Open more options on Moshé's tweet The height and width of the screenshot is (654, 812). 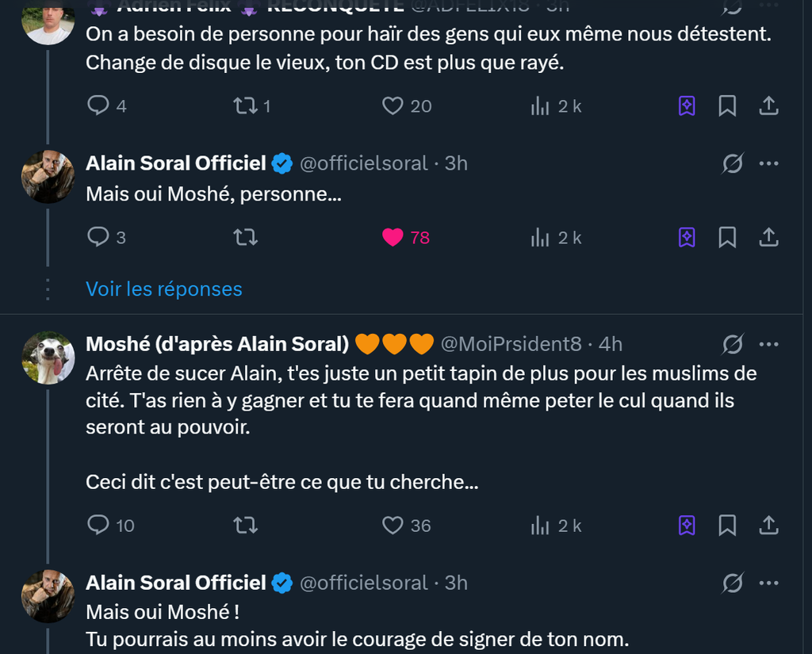[x=768, y=344]
